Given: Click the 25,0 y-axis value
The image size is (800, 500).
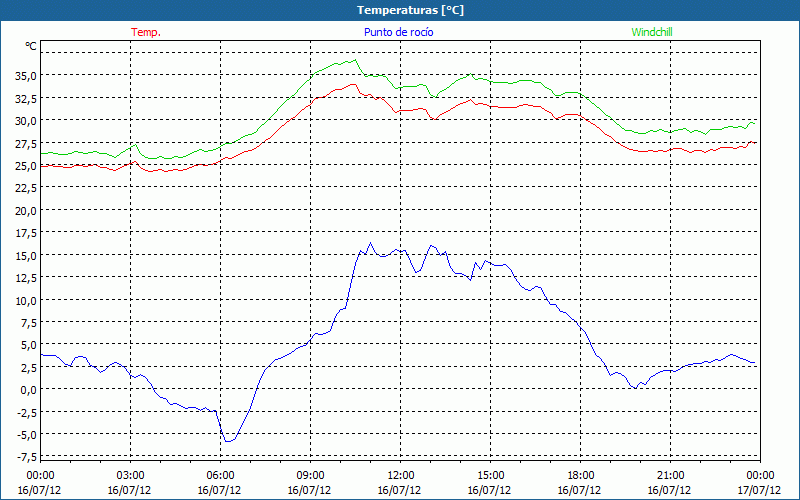Looking at the screenshot, I should click(27, 165).
